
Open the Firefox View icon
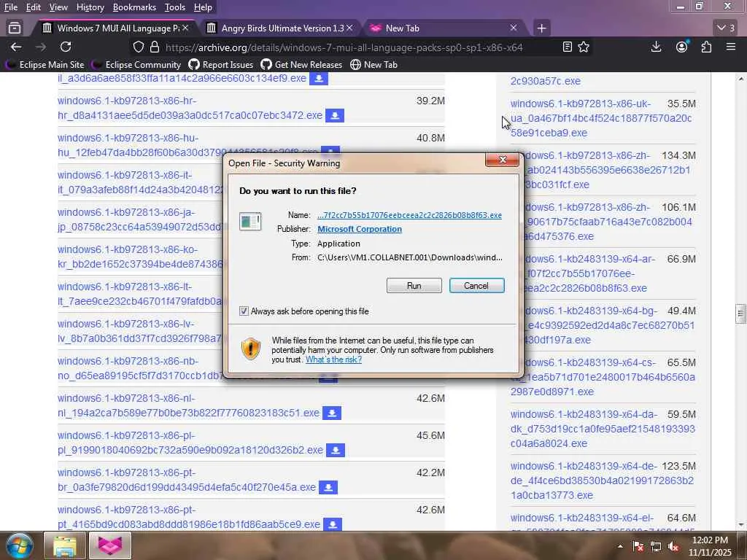click(15, 28)
